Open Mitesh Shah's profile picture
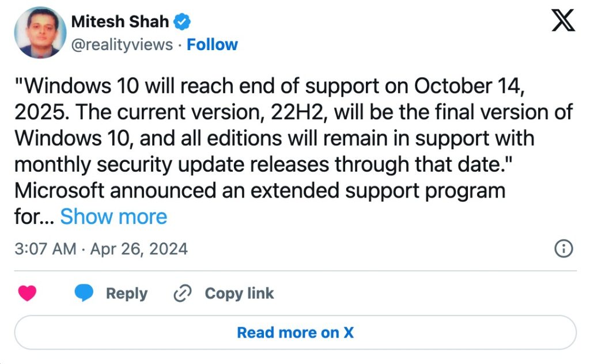 (x=40, y=32)
